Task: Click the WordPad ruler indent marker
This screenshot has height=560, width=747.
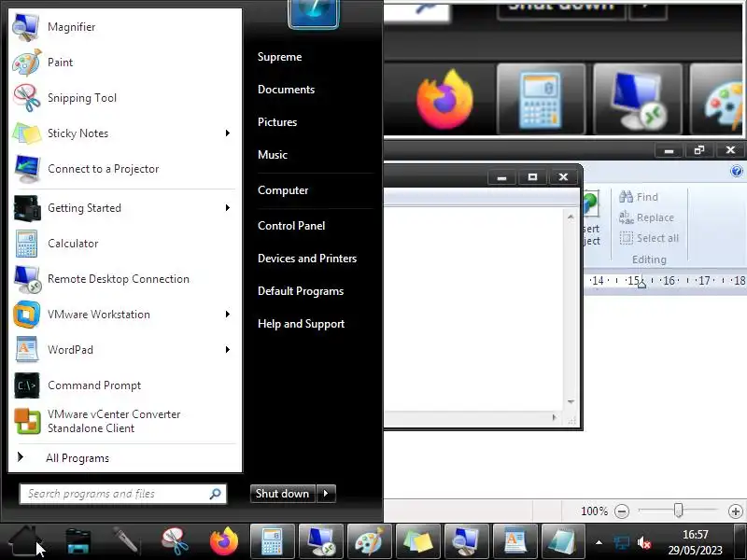Action: click(x=641, y=283)
